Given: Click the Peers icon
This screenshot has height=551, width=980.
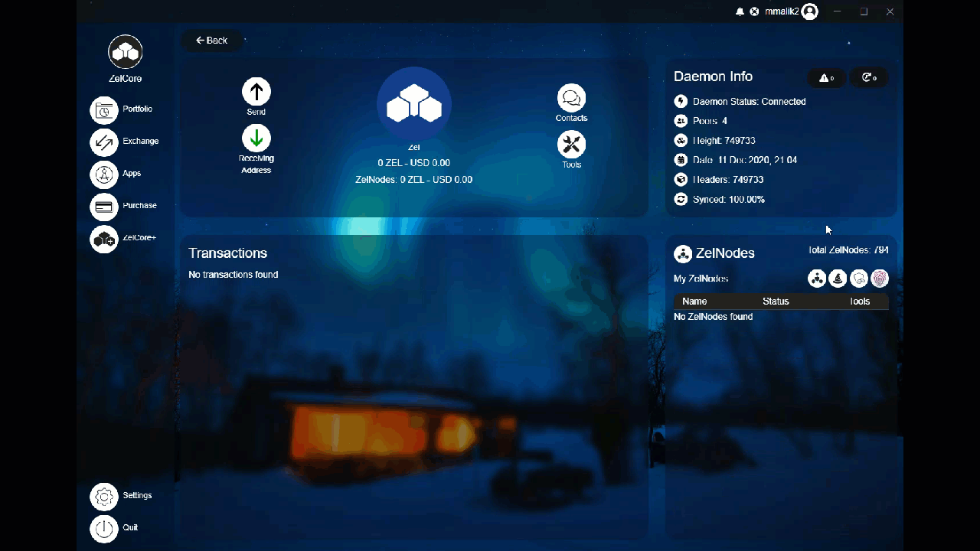Looking at the screenshot, I should (x=681, y=121).
